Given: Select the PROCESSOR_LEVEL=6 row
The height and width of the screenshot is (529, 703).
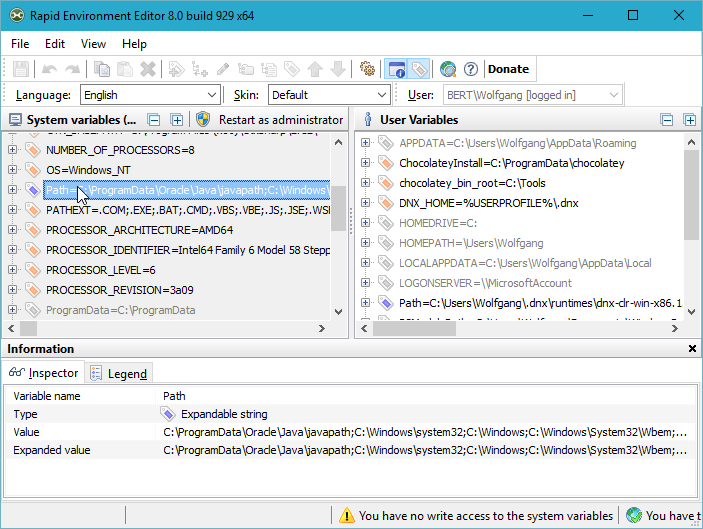Looking at the screenshot, I should click(x=101, y=270).
